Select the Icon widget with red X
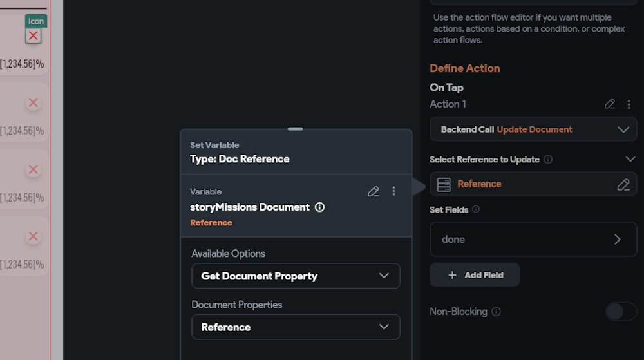644x360 pixels. (33, 35)
